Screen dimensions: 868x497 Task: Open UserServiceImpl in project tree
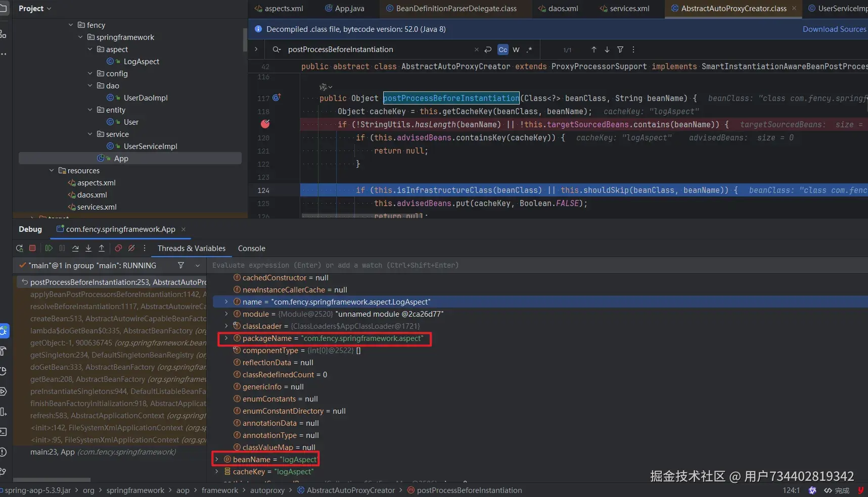tap(150, 146)
